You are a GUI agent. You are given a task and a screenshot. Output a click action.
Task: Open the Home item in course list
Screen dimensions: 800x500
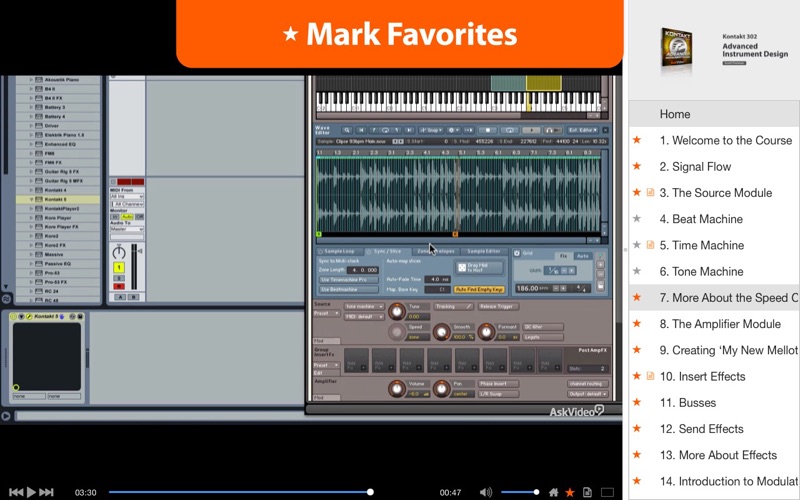coord(714,114)
